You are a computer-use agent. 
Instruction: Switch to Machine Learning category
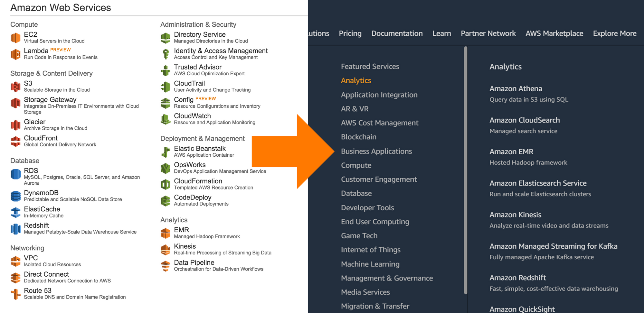click(x=370, y=264)
